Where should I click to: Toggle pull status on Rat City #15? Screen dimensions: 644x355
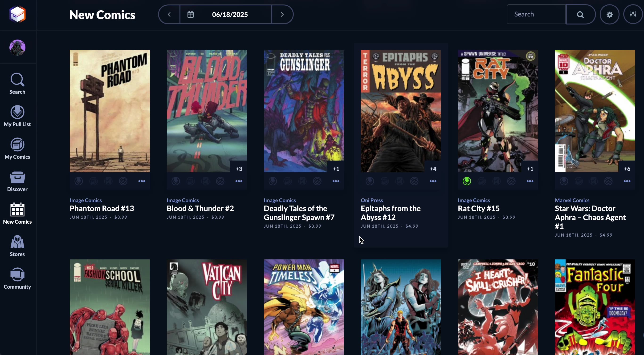click(x=467, y=181)
